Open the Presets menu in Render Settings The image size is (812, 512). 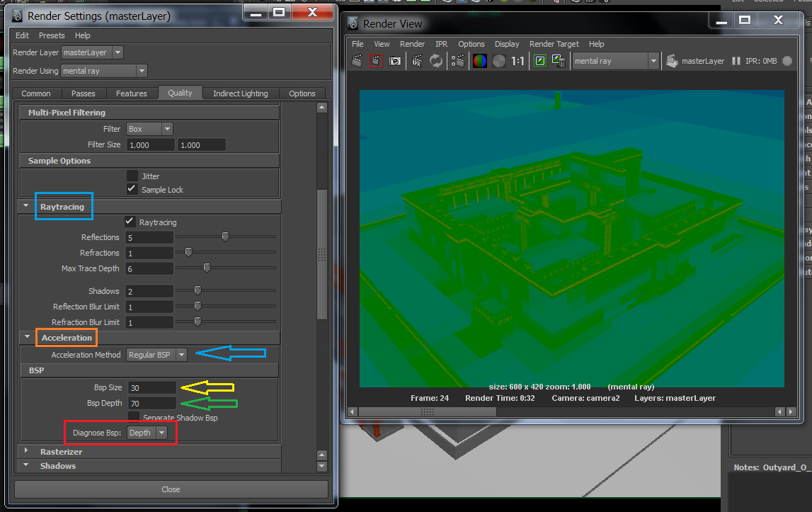click(52, 35)
